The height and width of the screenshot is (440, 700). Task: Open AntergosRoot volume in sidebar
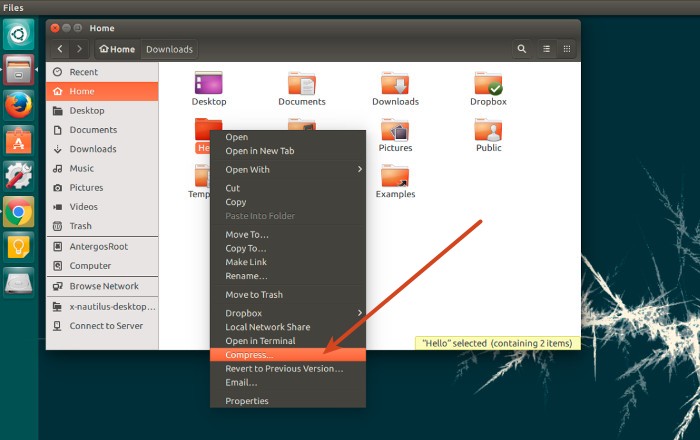click(102, 246)
